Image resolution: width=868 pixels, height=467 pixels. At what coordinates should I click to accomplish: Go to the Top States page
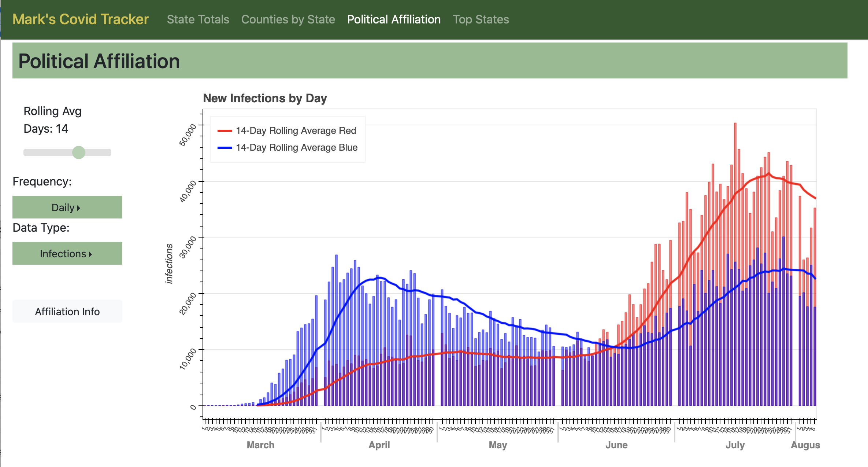point(481,19)
